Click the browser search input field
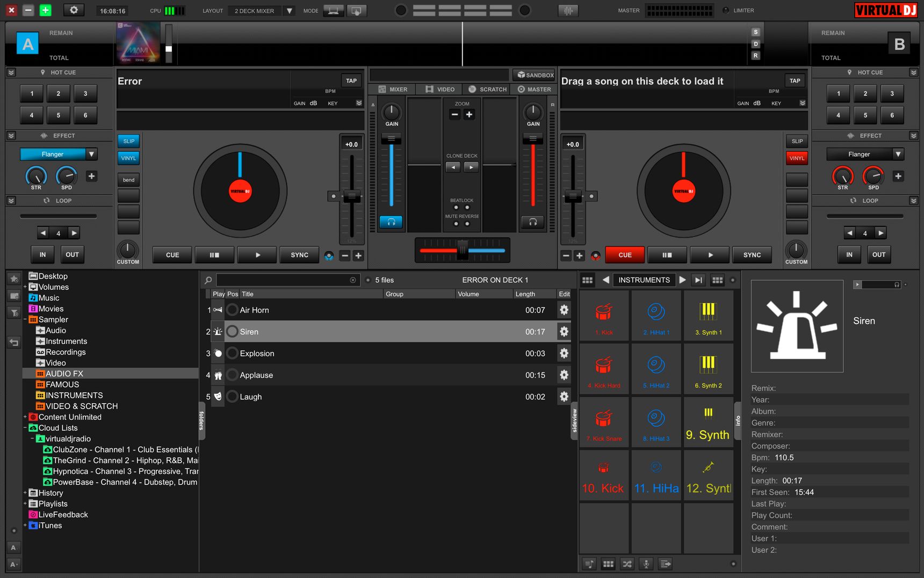This screenshot has height=578, width=924. (287, 280)
